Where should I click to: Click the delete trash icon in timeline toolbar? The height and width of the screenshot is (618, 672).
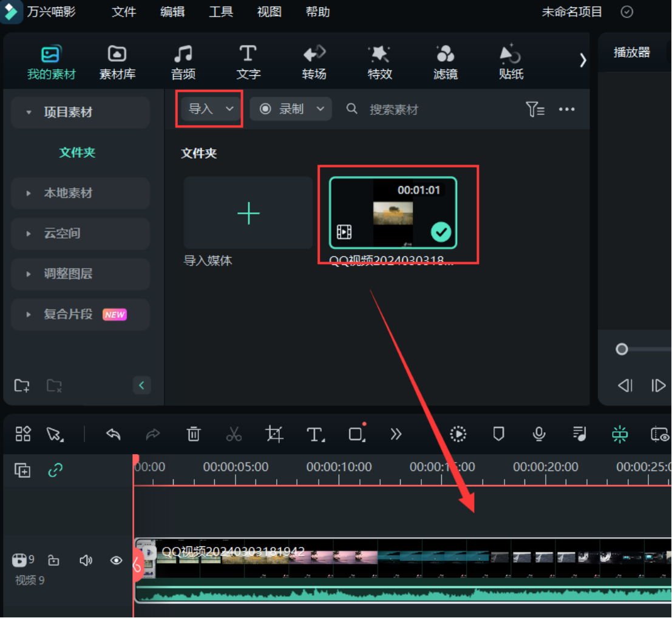pyautogui.click(x=193, y=434)
